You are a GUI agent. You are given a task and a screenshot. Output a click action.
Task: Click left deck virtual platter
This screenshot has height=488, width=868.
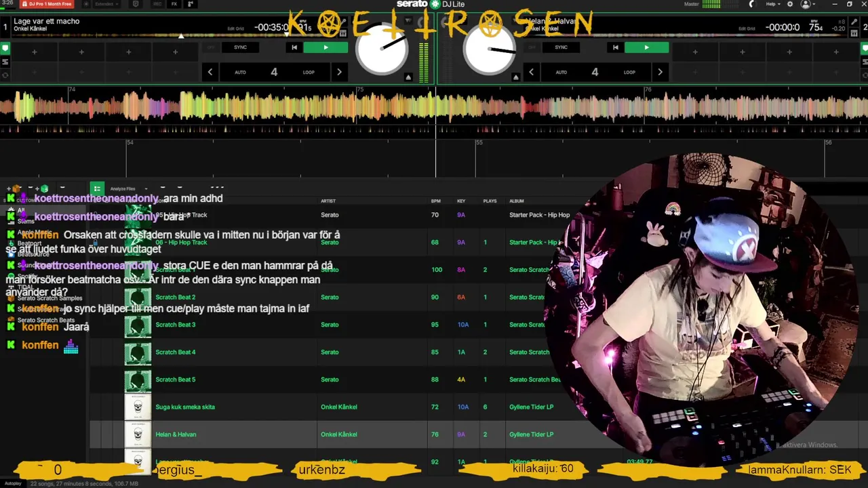pyautogui.click(x=382, y=48)
